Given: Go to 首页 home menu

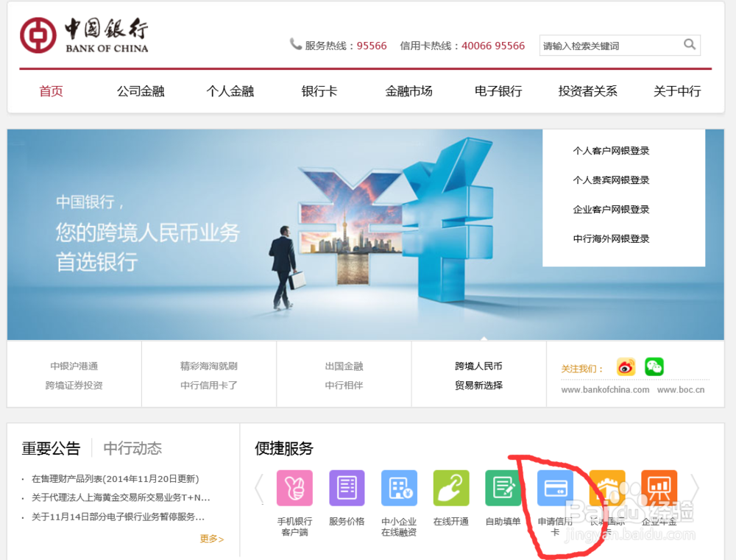Looking at the screenshot, I should click(52, 91).
